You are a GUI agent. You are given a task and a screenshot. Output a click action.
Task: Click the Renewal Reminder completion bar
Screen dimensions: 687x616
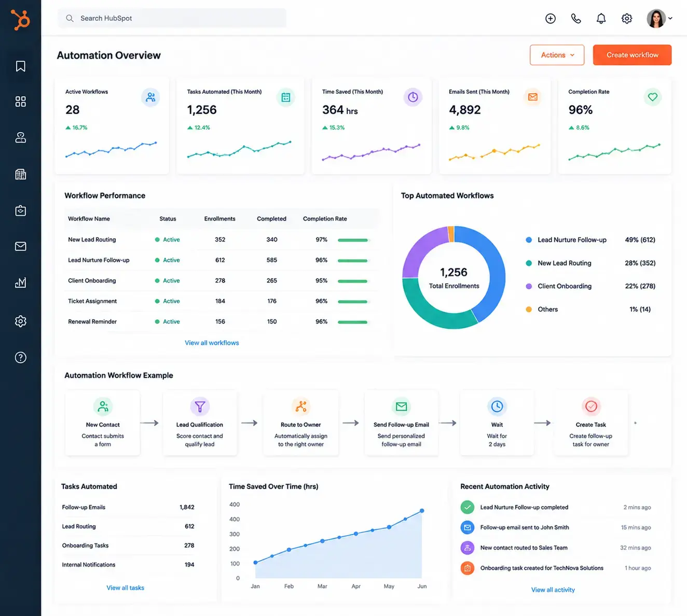click(x=353, y=322)
